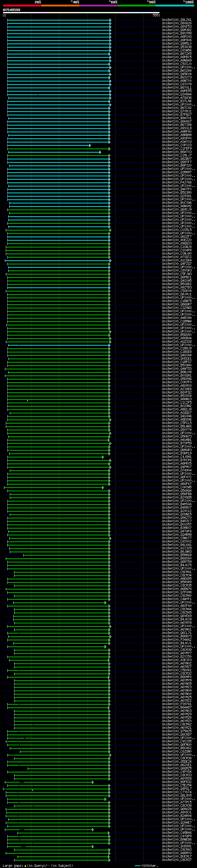Click the =100char. scale legend
The height and width of the screenshot is (868, 197).
tap(146, 865)
